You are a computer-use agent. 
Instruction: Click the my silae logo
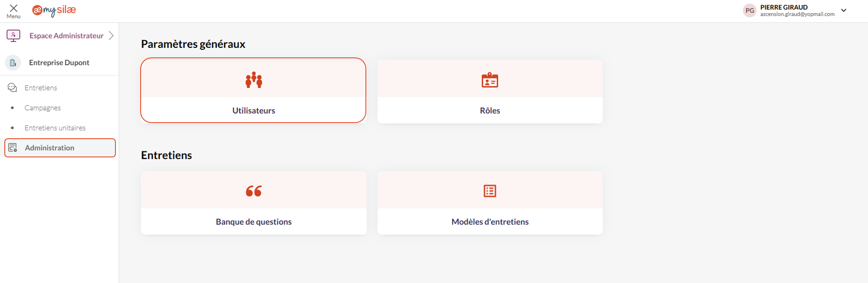pyautogui.click(x=54, y=10)
